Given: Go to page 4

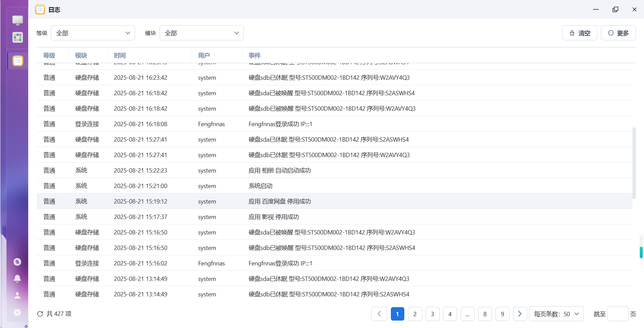Looking at the screenshot, I should 450,314.
